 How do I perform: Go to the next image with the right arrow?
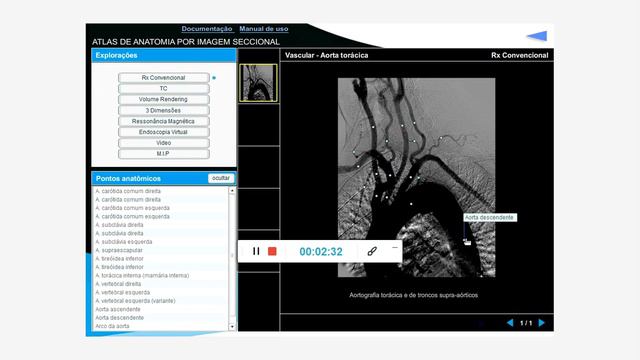[x=542, y=322]
